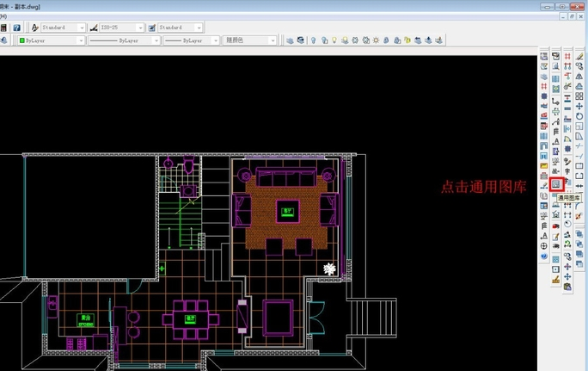This screenshot has height=371, width=588.
Task: Click the red axis grid drawing icon
Action: pyautogui.click(x=567, y=56)
